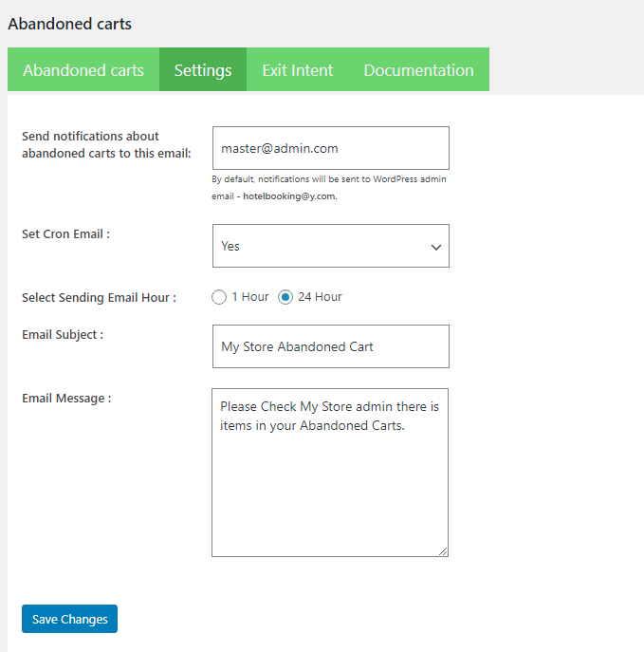The image size is (644, 652).
Task: Open the Abandoned carts tab
Action: pos(83,70)
